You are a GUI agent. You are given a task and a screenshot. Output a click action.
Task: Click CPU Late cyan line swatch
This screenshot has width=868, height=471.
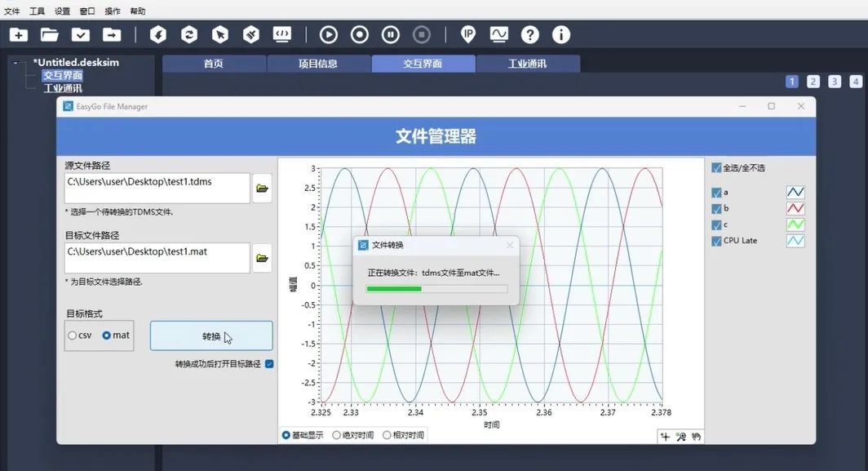click(x=795, y=241)
